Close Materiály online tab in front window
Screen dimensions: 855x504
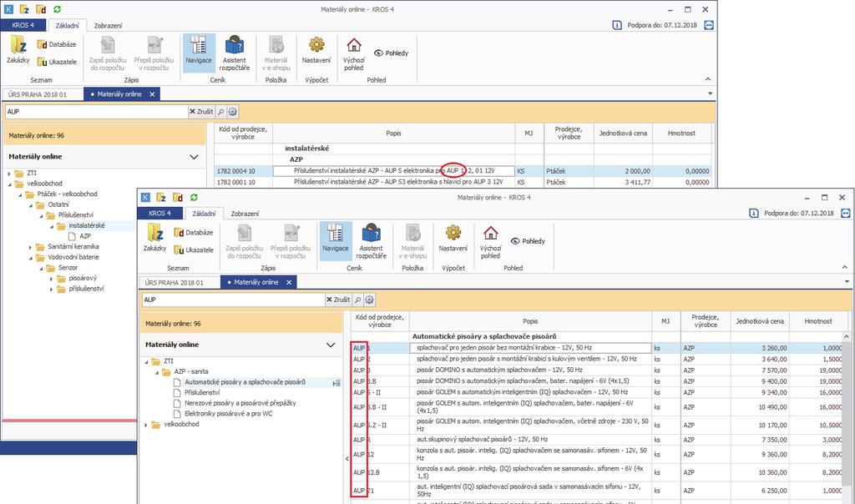click(289, 282)
